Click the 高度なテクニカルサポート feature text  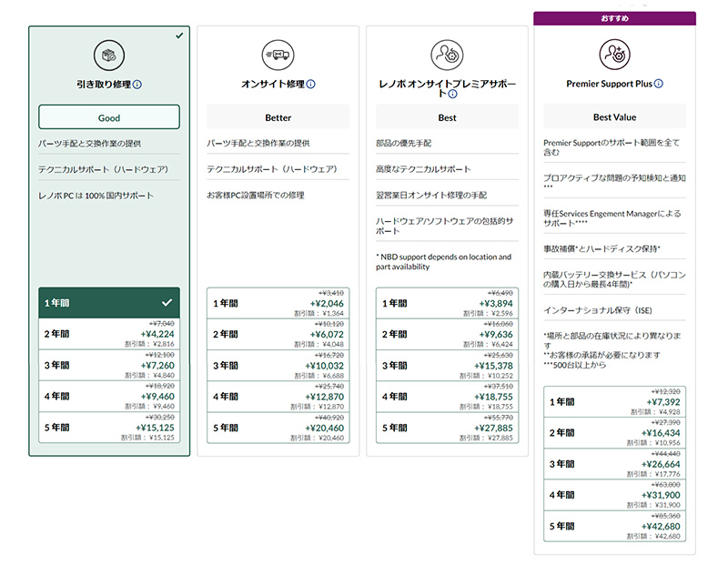point(423,169)
